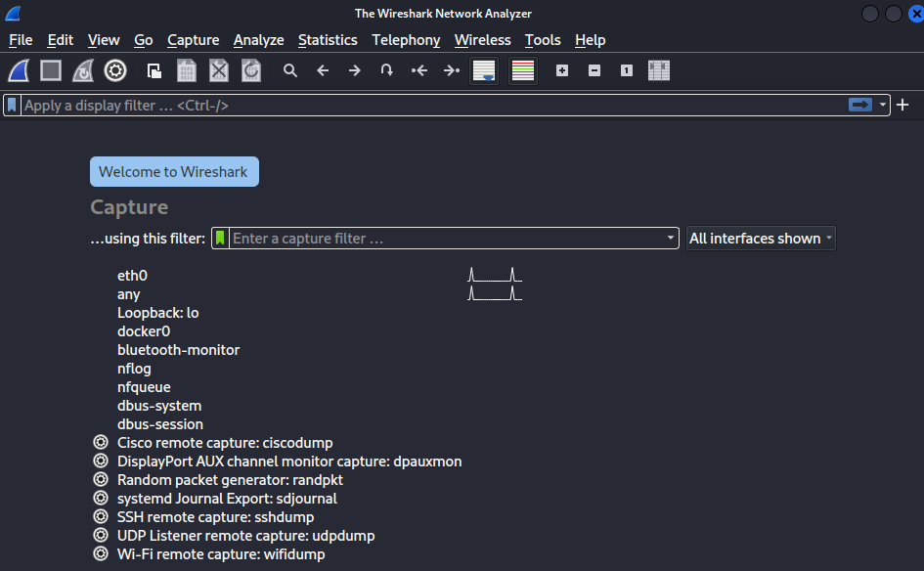Open capture options gear icon

tap(115, 70)
